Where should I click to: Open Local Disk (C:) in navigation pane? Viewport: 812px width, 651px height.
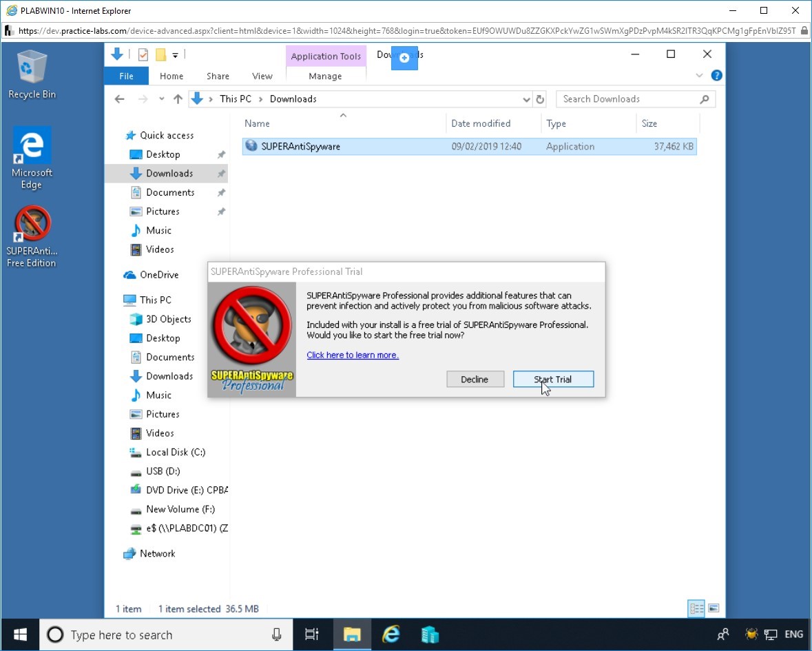point(176,452)
